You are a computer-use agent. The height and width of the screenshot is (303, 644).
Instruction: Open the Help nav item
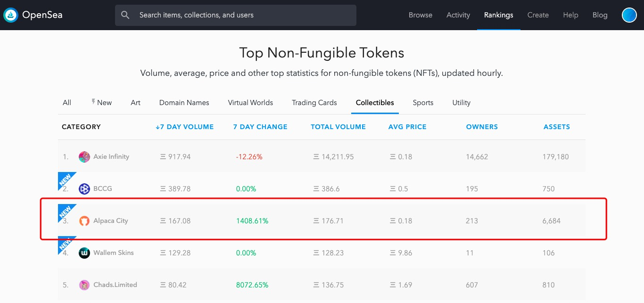click(570, 15)
